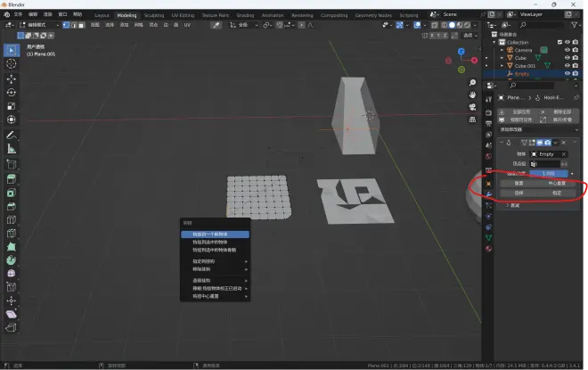Screen dimensions: 588x370
Task: Enable edge select mode
Action: (x=74, y=25)
